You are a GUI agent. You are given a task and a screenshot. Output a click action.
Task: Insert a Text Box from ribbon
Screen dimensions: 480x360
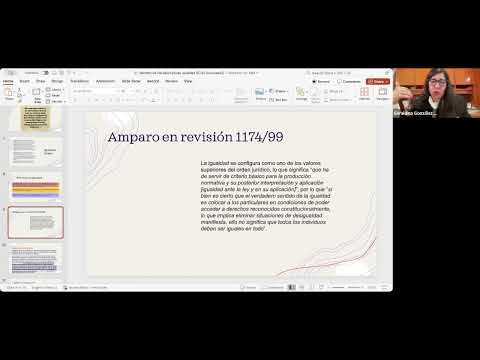279,100
